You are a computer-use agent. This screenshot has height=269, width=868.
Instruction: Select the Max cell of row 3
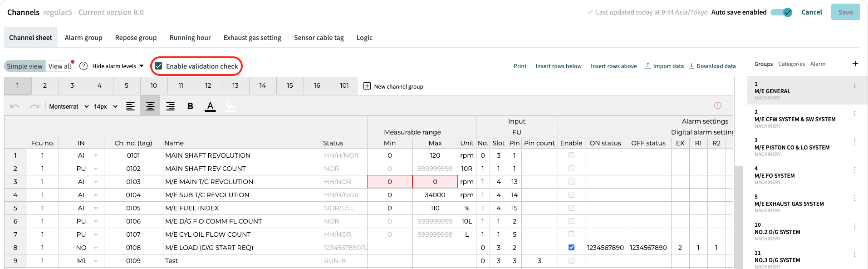[x=435, y=182]
